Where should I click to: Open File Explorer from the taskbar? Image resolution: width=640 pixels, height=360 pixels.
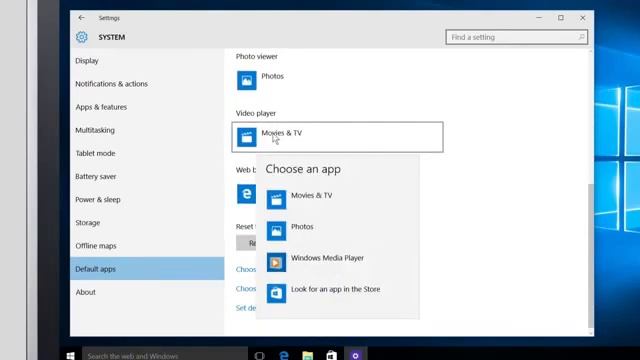pos(307,356)
